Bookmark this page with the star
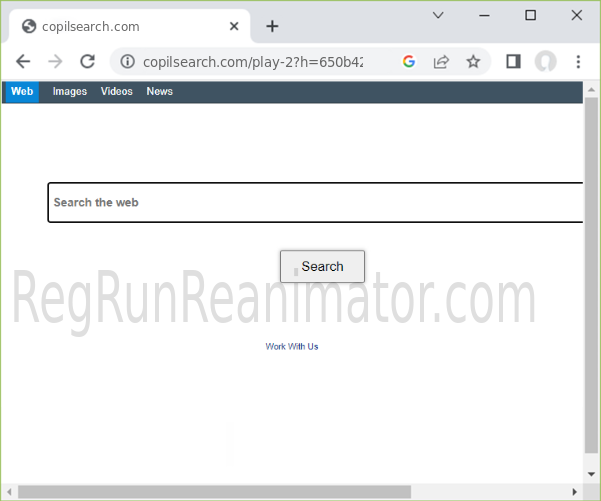This screenshot has height=501, width=601. [473, 61]
